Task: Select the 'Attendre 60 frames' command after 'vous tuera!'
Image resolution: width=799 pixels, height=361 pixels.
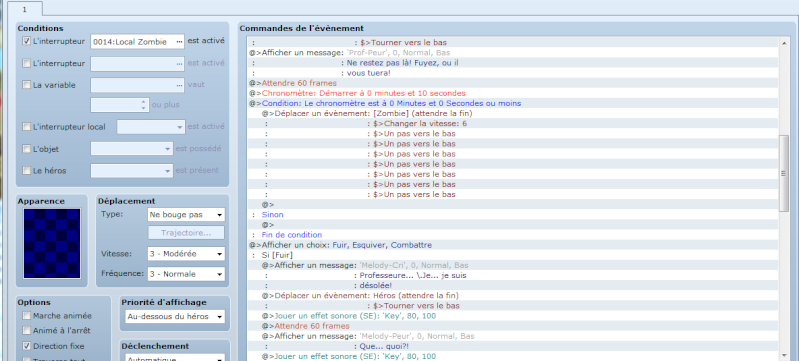Action: [x=512, y=83]
